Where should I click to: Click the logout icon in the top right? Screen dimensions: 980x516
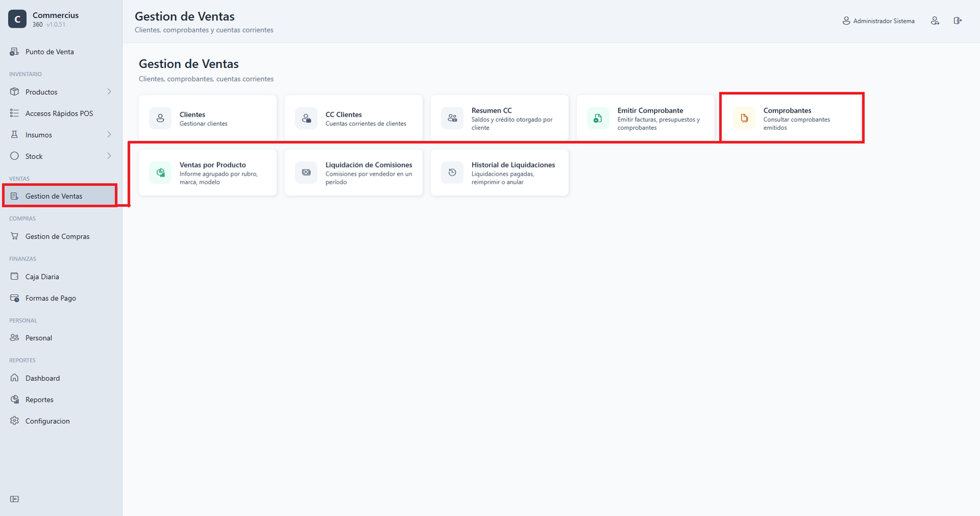coord(958,21)
